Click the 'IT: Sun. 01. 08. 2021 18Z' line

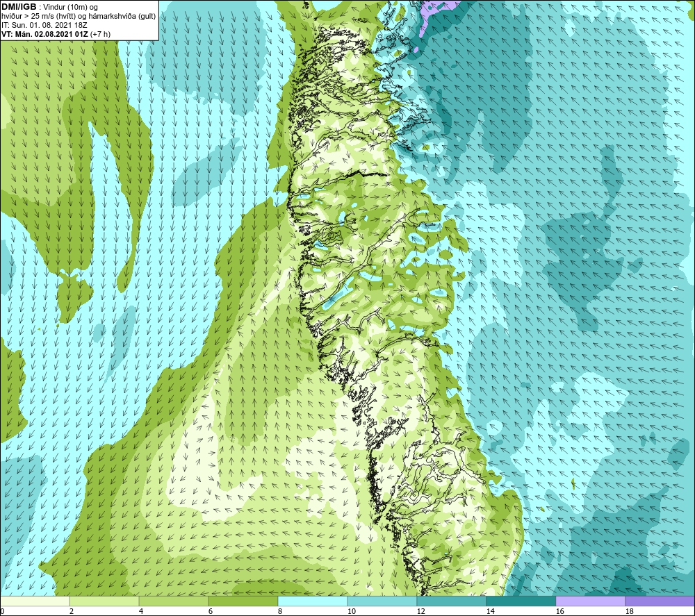44,25
